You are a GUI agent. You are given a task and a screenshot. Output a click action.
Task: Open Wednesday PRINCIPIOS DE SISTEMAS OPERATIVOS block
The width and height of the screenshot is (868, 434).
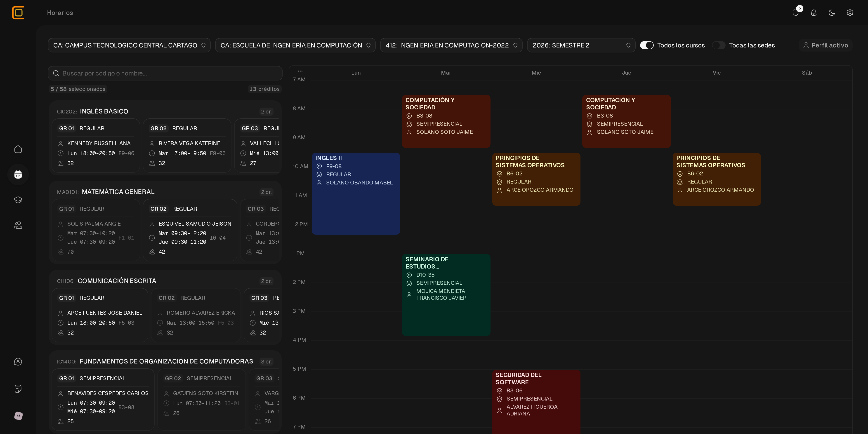[x=536, y=179]
